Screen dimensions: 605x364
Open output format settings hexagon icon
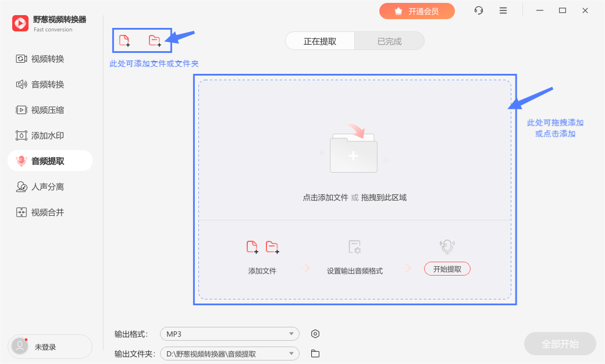click(315, 334)
